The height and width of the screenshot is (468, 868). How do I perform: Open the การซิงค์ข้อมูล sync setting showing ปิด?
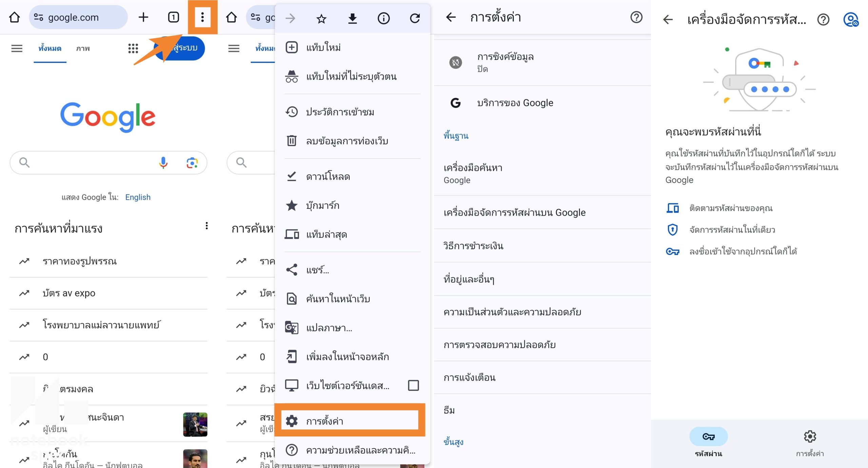[x=542, y=63]
